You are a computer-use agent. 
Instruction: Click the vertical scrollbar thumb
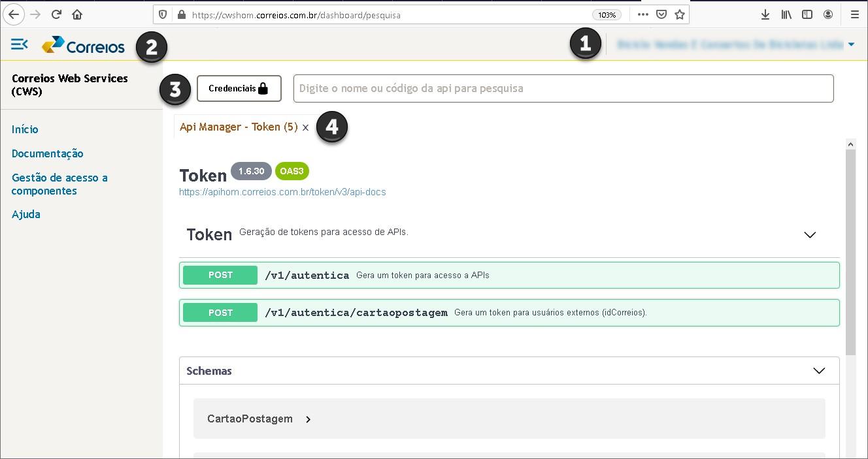click(850, 252)
